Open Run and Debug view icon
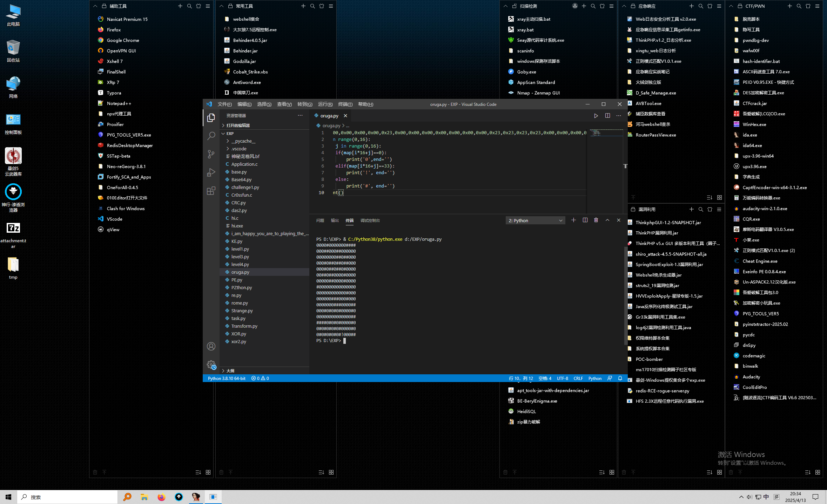The image size is (827, 504). point(211,172)
